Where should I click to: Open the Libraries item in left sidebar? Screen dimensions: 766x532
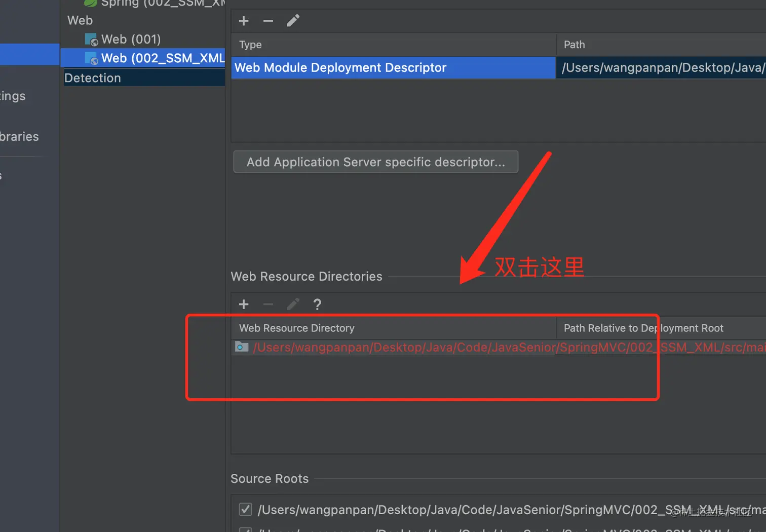(x=19, y=136)
